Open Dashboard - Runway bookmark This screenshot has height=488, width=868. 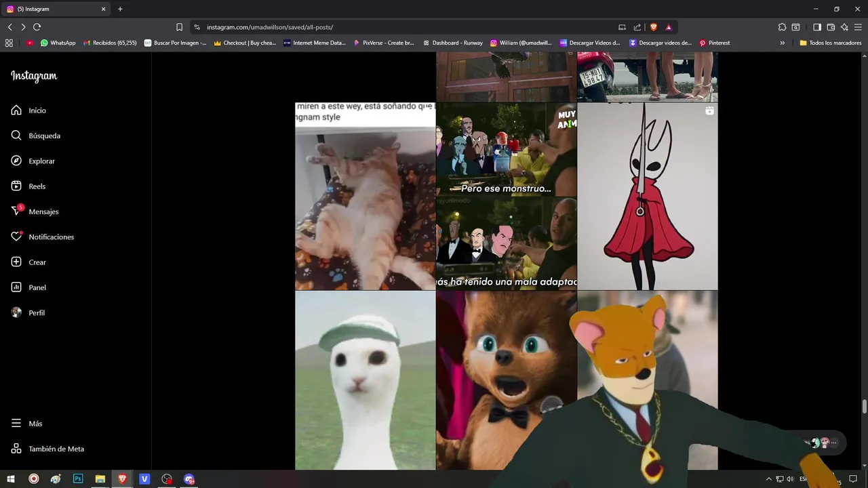[453, 43]
